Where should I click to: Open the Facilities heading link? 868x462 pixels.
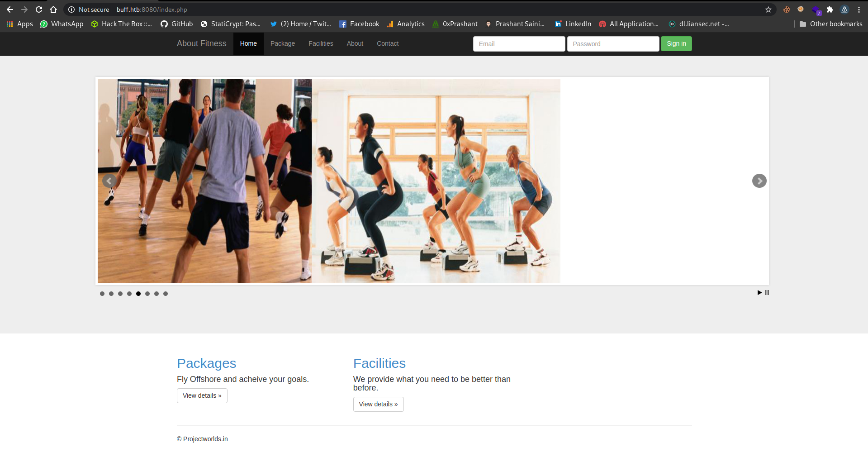[x=379, y=363]
